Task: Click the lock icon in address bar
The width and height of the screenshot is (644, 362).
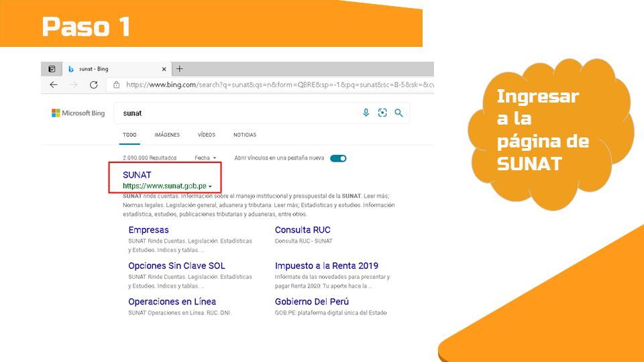Action: (x=116, y=84)
